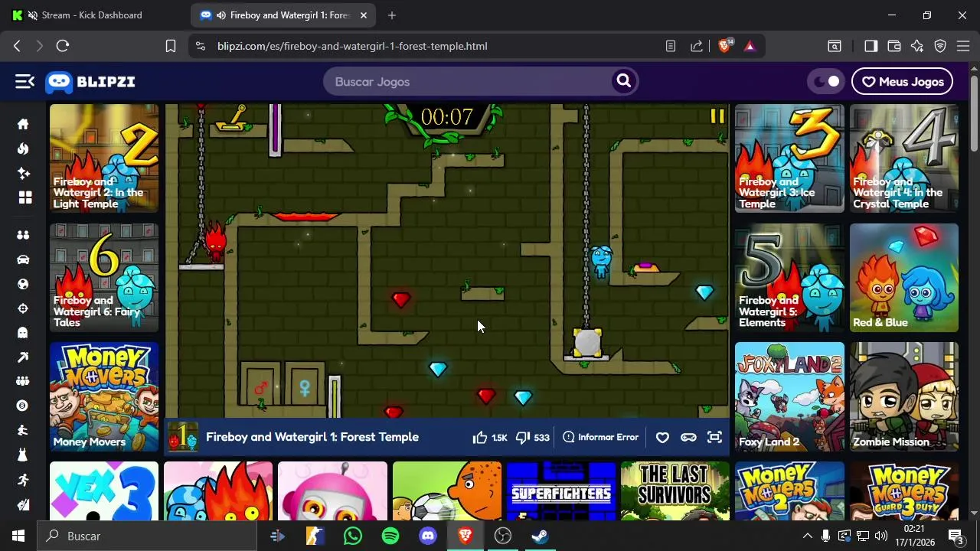Open Spotify from the taskbar
This screenshot has height=551, width=980.
(x=390, y=536)
